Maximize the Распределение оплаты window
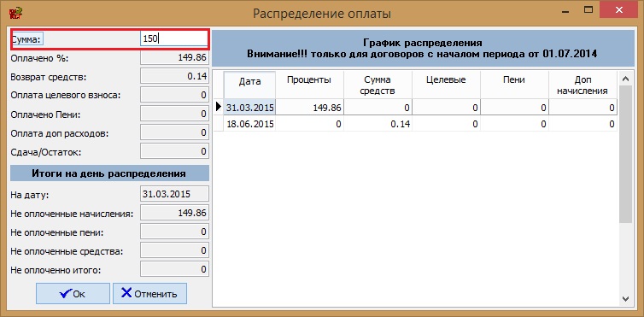This screenshot has height=317, width=644. [588, 10]
